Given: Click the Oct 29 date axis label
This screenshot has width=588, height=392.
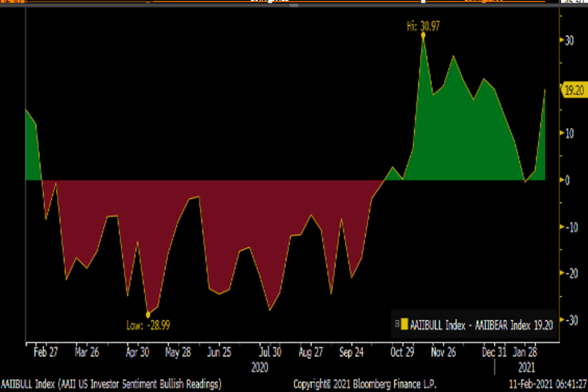Looking at the screenshot, I should [403, 352].
